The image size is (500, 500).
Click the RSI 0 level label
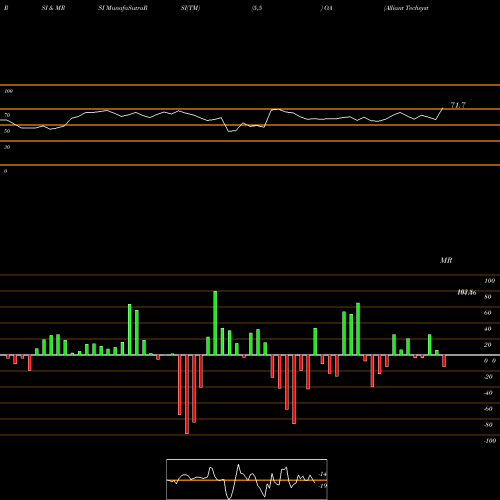5,171
